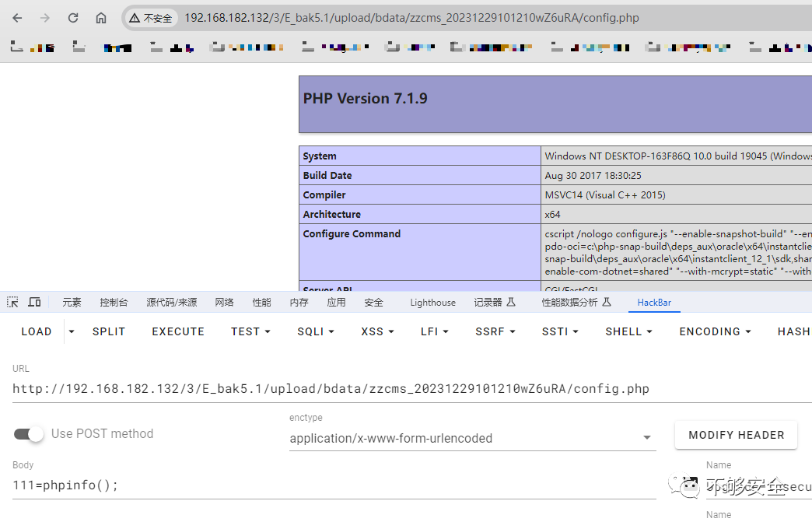Expand the arrow next to LOAD
812x522 pixels.
click(72, 331)
